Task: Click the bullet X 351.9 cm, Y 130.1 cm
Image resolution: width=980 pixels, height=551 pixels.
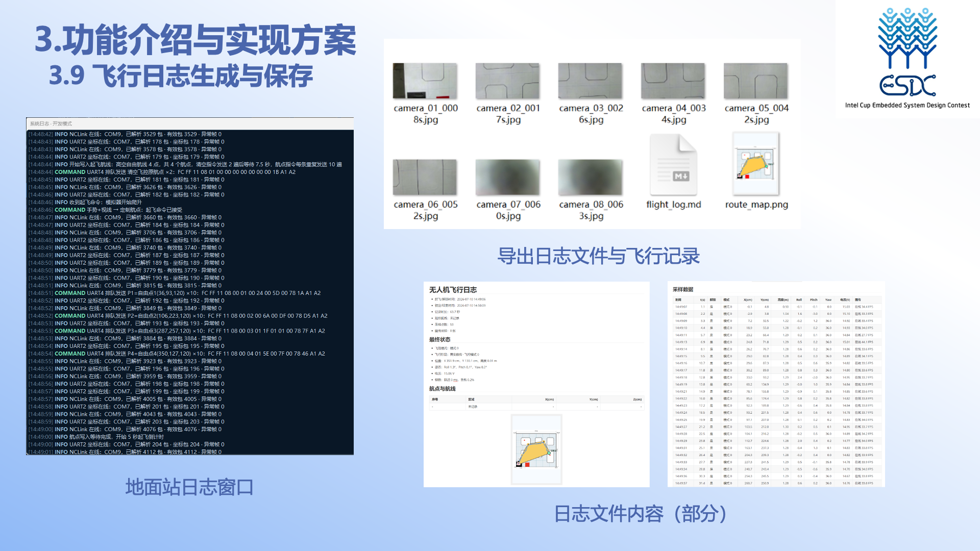Action: [x=465, y=361]
